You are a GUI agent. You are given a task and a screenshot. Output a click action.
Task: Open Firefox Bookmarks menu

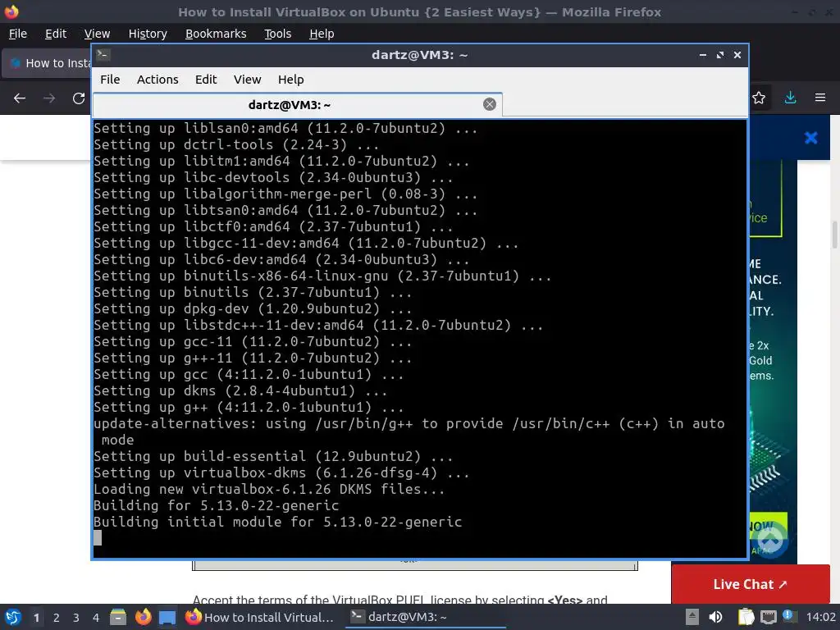(x=216, y=33)
